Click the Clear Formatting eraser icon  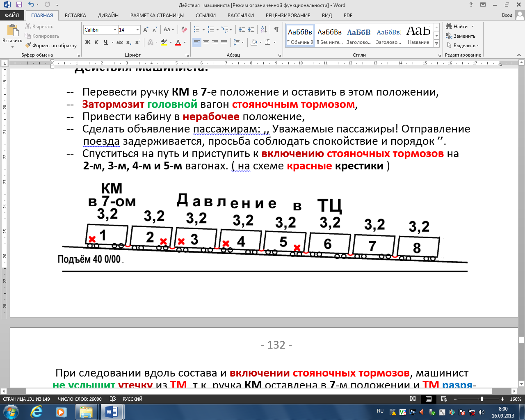coord(185,30)
